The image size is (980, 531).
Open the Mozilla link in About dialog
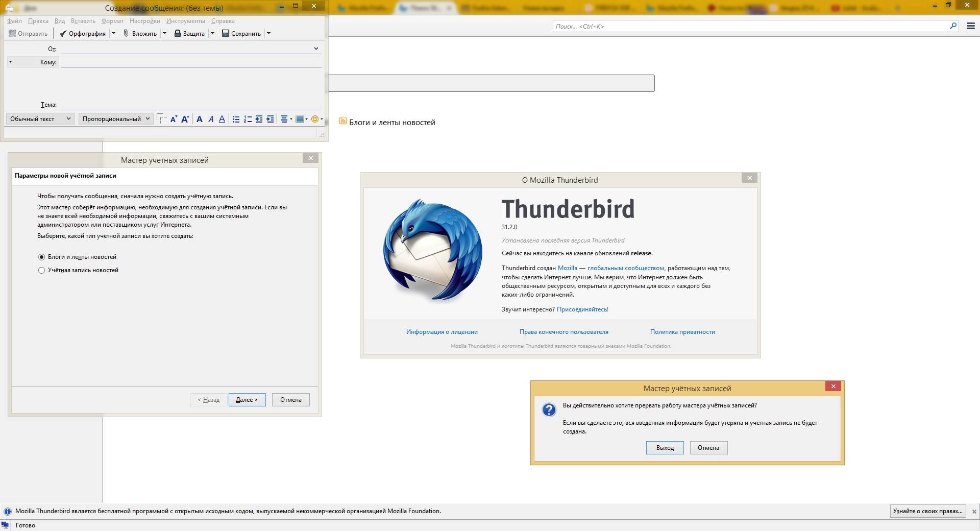pyautogui.click(x=568, y=268)
